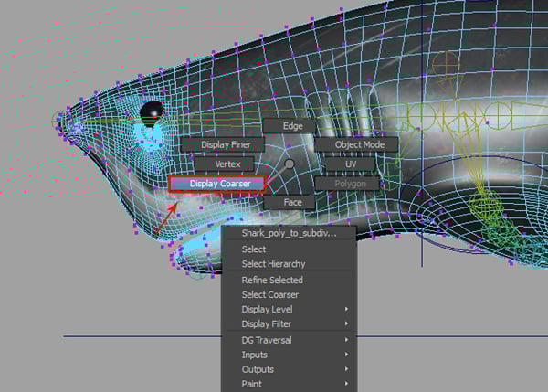Switch to Object Mode

(356, 144)
